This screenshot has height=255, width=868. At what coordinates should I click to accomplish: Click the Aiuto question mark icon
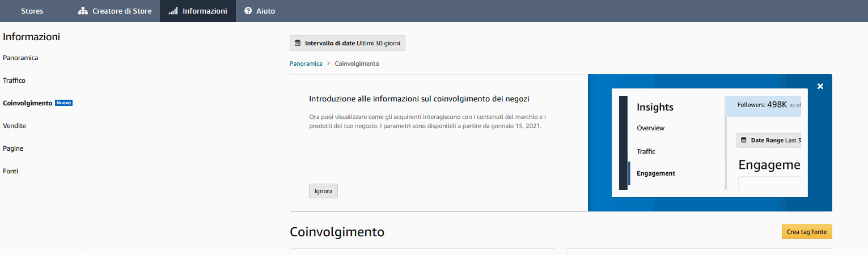click(248, 11)
